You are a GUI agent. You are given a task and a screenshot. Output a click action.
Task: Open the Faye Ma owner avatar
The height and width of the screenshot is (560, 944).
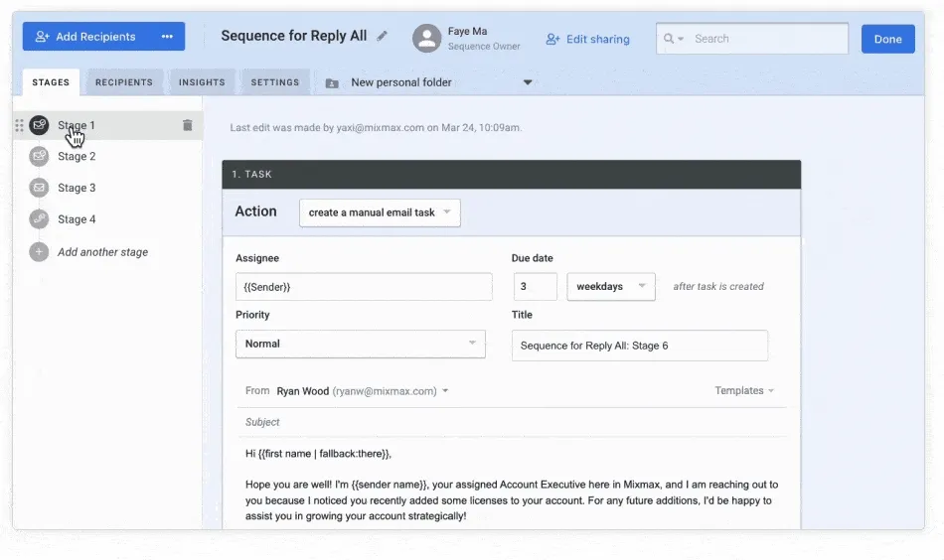[427, 39]
